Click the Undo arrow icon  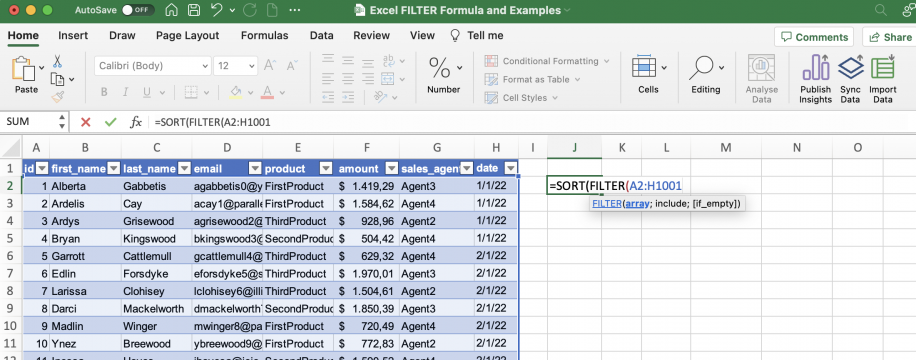[x=217, y=10]
